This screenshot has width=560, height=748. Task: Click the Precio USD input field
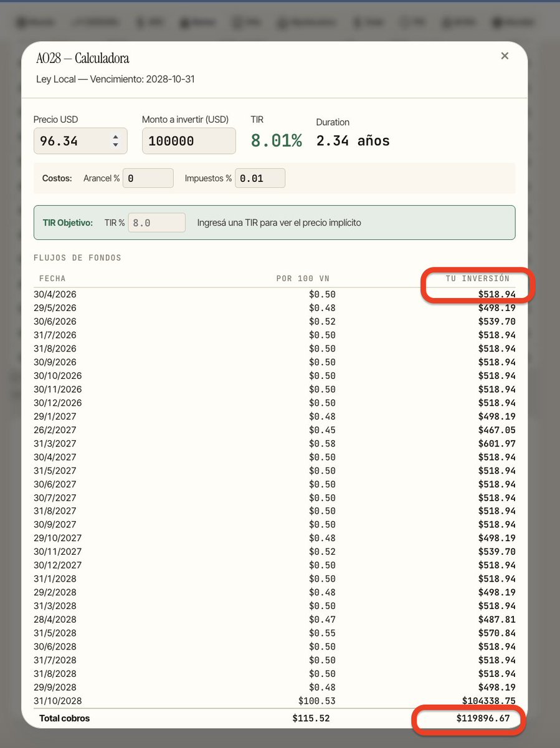tap(80, 141)
